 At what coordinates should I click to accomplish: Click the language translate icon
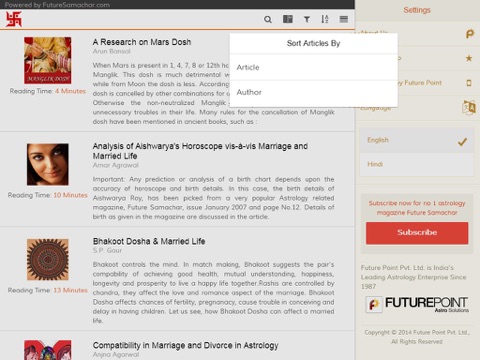pyautogui.click(x=469, y=107)
